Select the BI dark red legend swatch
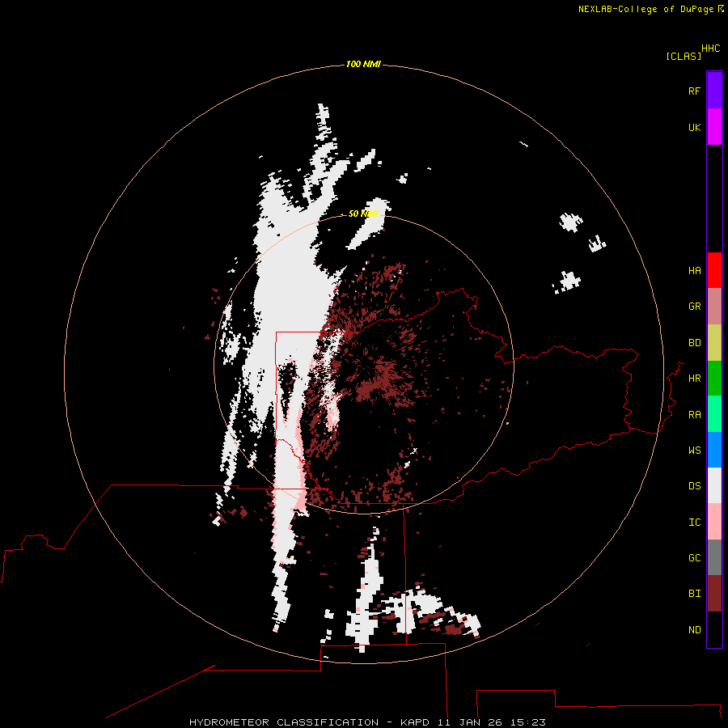Image resolution: width=728 pixels, height=728 pixels. (714, 594)
